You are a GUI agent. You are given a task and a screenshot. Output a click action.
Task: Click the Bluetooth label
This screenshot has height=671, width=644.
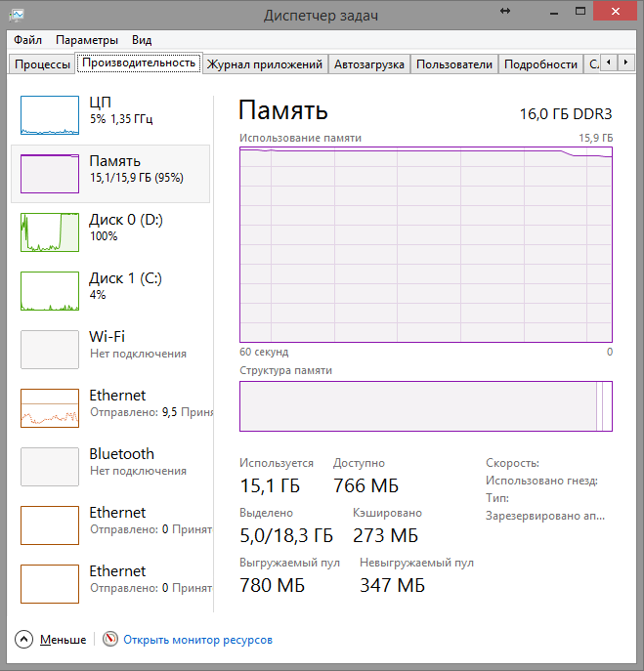[121, 454]
